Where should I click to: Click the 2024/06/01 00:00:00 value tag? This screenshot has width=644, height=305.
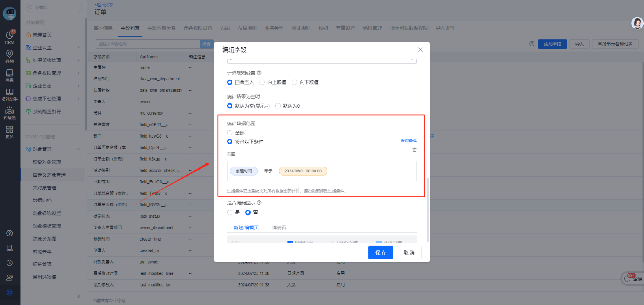tap(303, 171)
